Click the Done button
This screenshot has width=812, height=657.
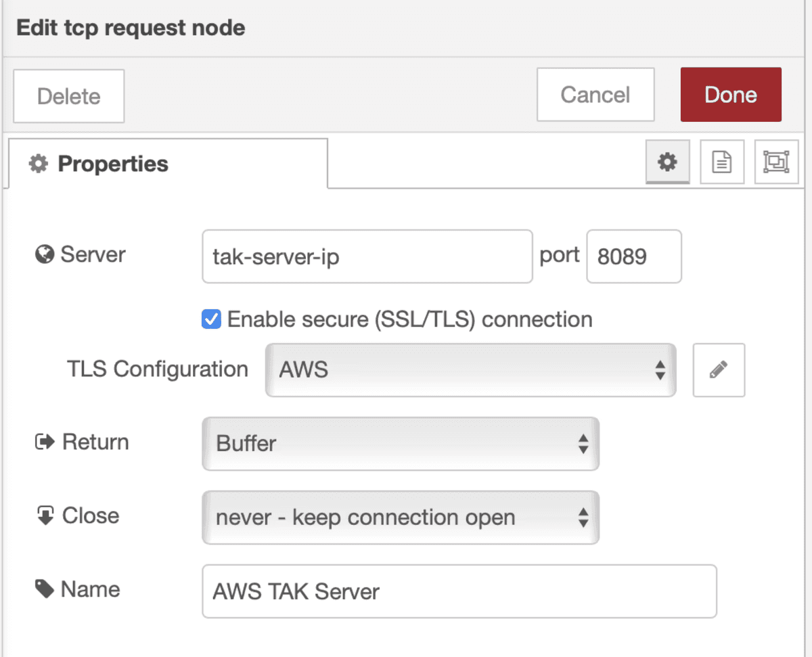730,94
